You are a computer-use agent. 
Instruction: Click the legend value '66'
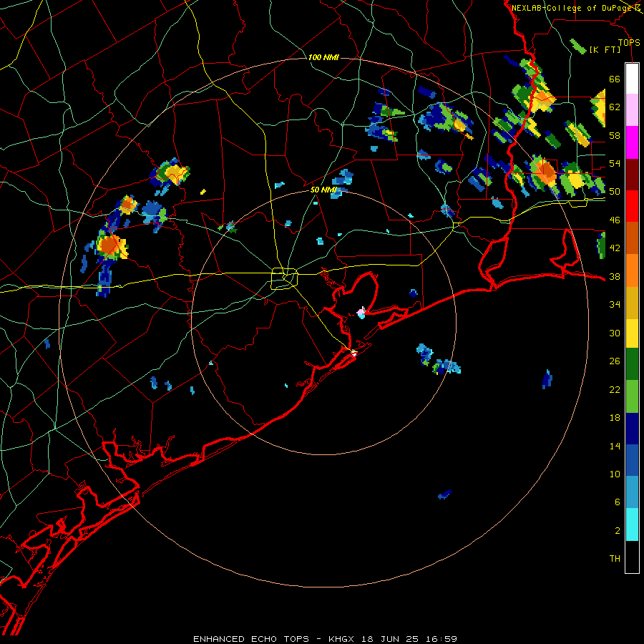615,79
